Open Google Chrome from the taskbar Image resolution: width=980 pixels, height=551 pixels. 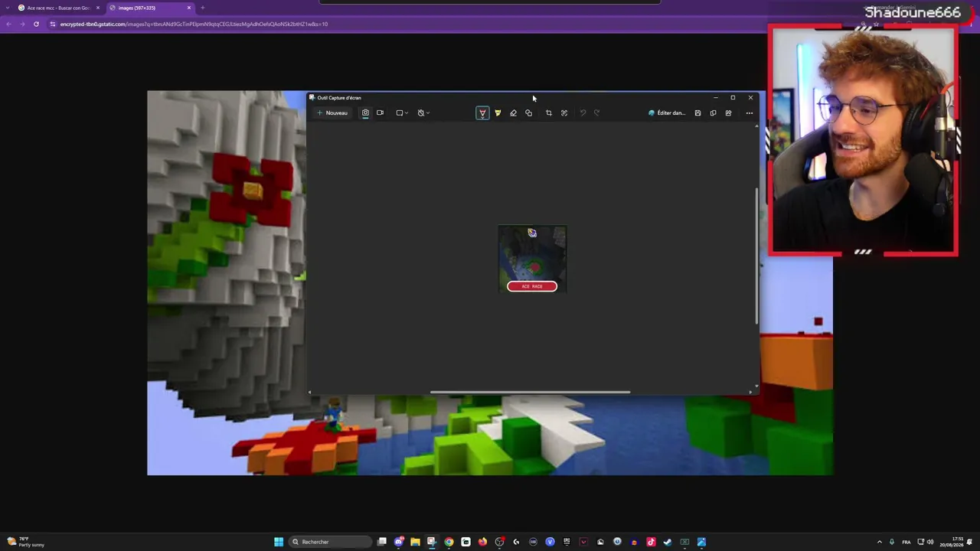[x=449, y=542]
